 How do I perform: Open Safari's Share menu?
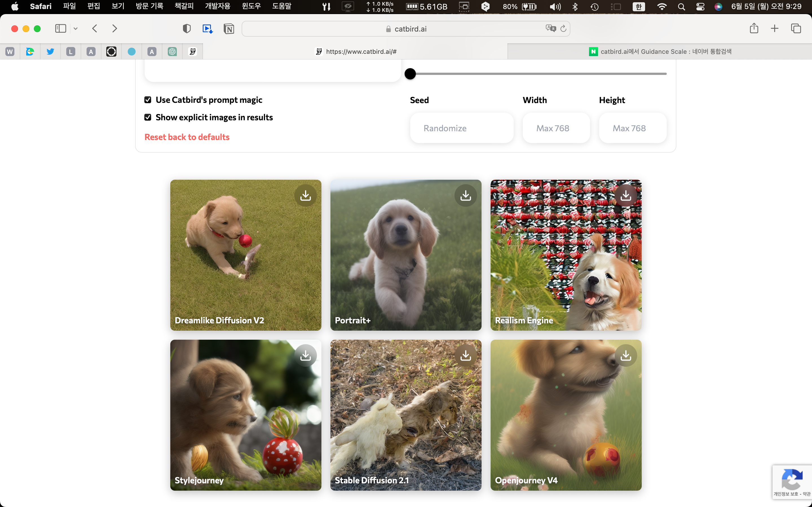754,28
